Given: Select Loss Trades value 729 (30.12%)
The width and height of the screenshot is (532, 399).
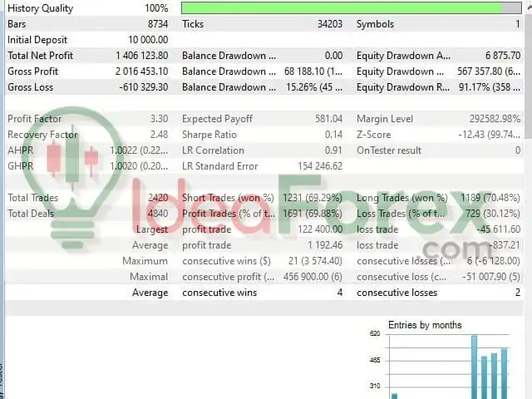Looking at the screenshot, I should [493, 214].
